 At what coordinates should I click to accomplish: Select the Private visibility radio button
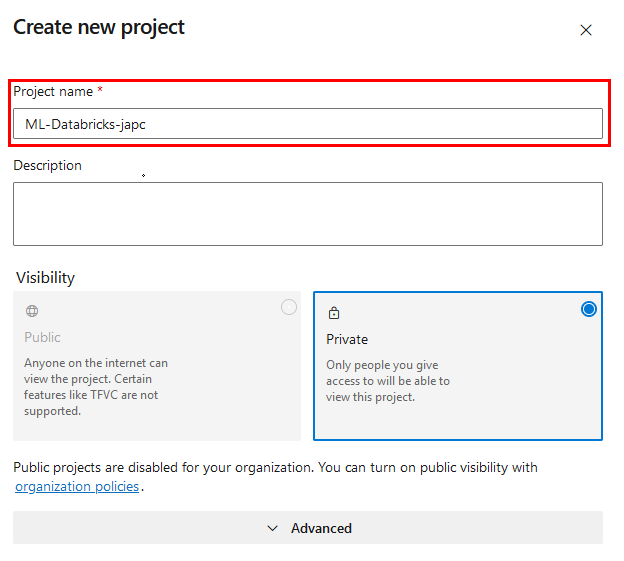coord(588,309)
